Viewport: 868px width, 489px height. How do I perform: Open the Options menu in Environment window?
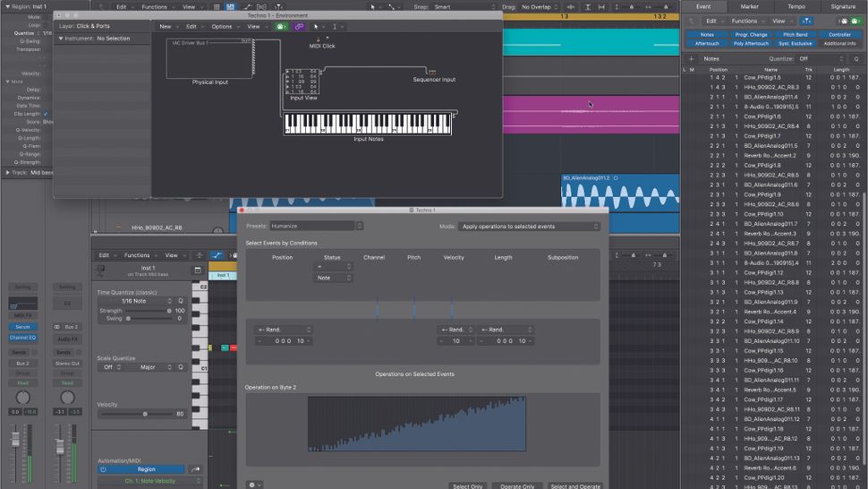pyautogui.click(x=221, y=27)
